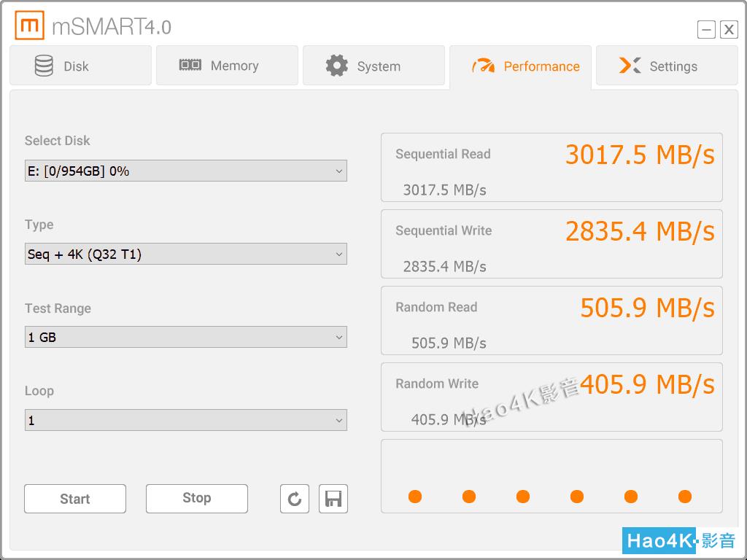Click the small gray 505.9 MB/s value
The width and height of the screenshot is (747, 560).
[449, 343]
